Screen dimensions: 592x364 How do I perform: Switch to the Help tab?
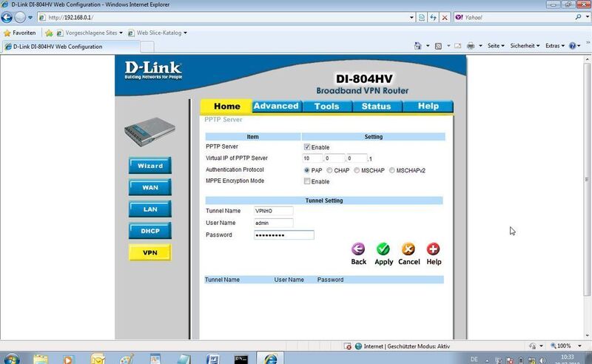tap(428, 106)
